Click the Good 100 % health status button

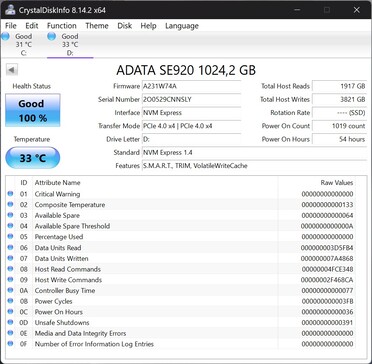[x=33, y=110]
